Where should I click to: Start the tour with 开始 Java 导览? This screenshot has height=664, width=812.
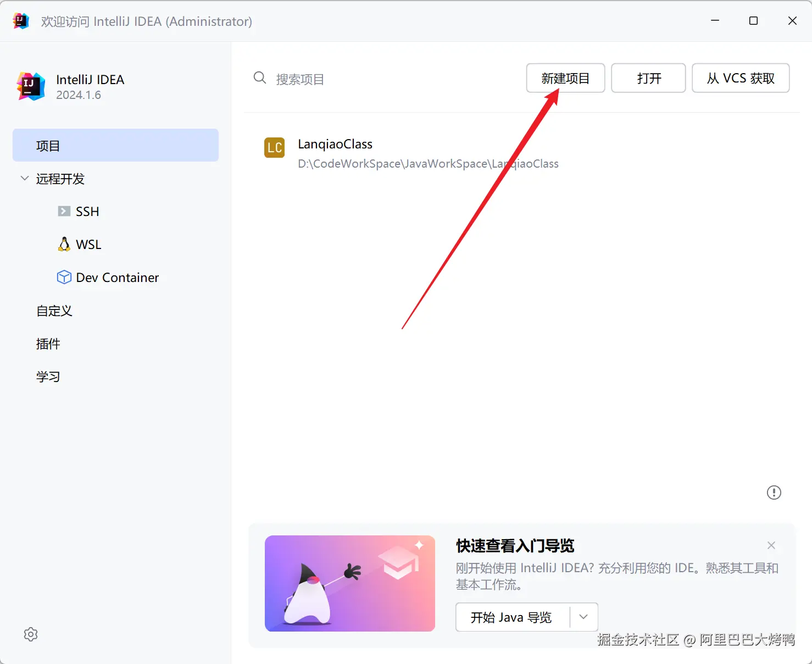(x=511, y=617)
